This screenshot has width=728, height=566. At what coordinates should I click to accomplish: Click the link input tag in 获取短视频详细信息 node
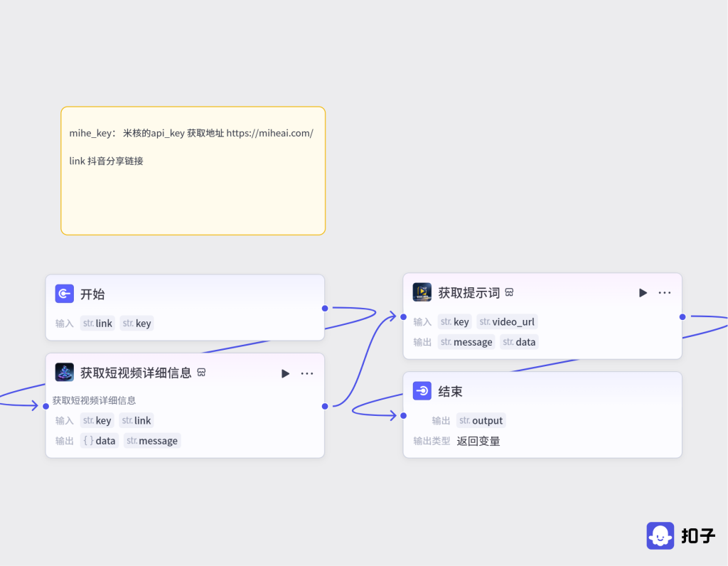[136, 421]
